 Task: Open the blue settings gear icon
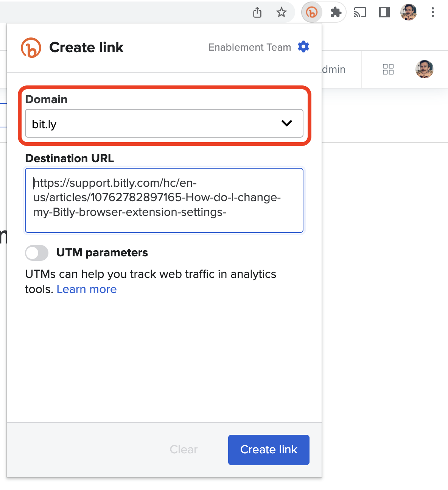click(303, 47)
